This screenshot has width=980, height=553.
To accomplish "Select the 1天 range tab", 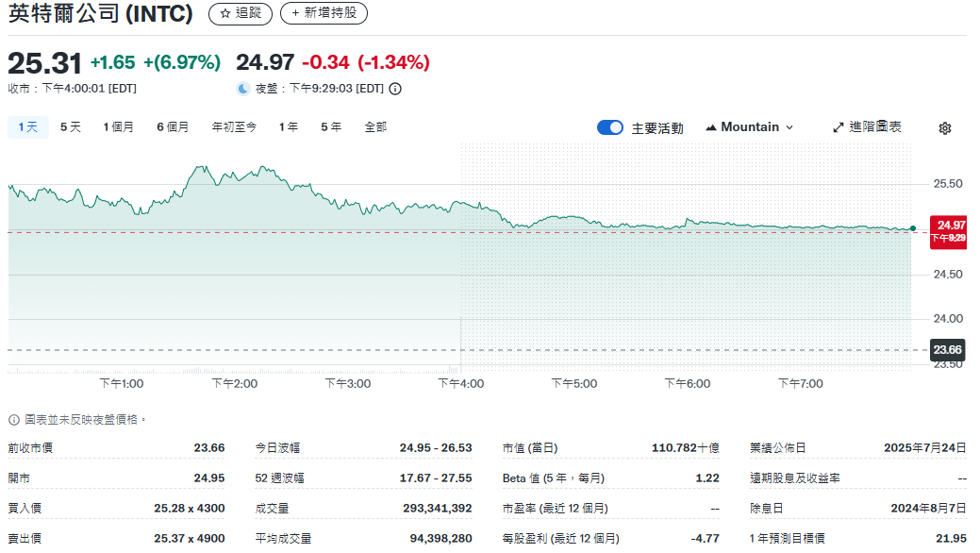I will pyautogui.click(x=27, y=127).
